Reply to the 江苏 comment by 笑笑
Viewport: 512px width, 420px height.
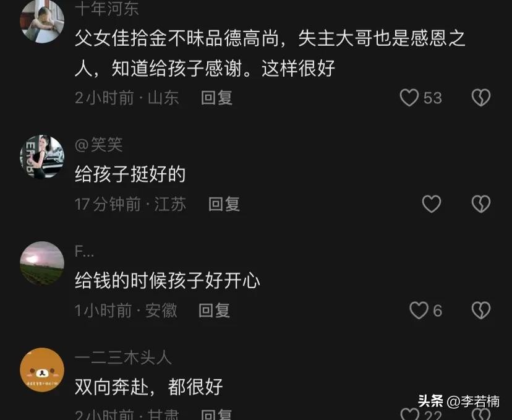point(224,204)
